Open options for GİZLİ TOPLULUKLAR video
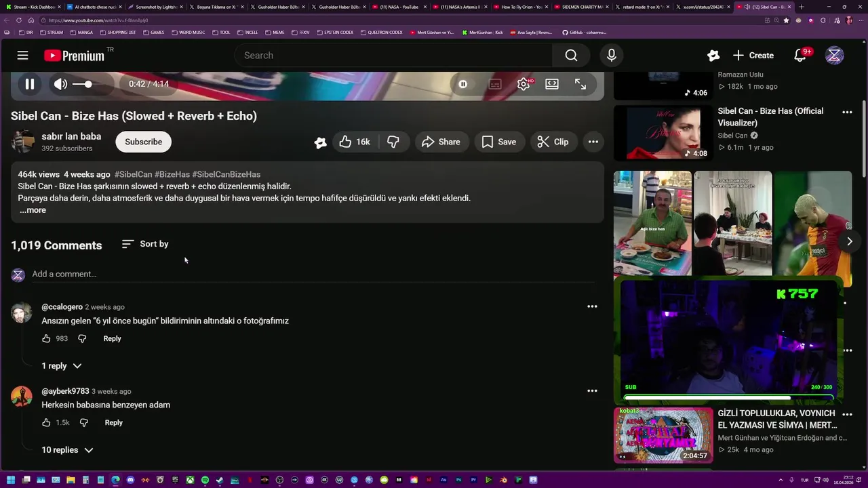Image resolution: width=868 pixels, height=488 pixels. tap(847, 414)
